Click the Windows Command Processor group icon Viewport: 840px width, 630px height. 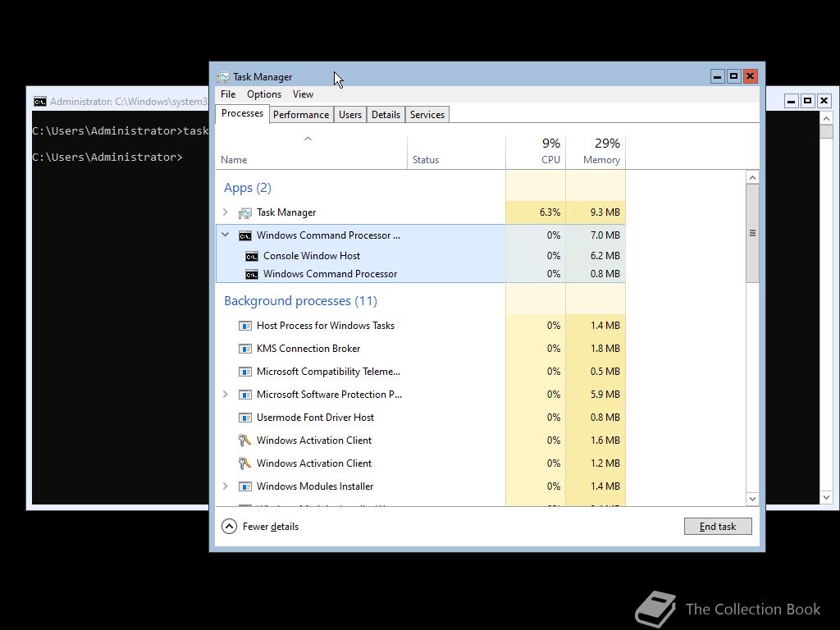[244, 235]
